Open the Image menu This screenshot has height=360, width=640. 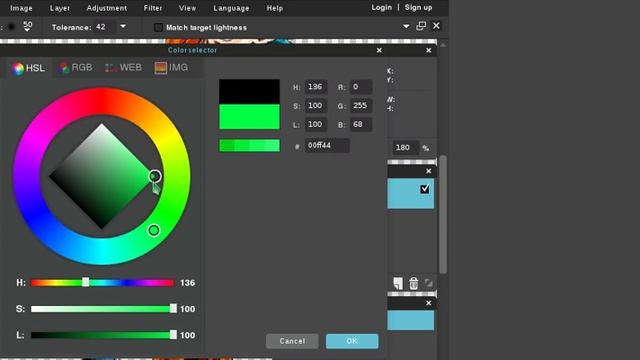(21, 8)
